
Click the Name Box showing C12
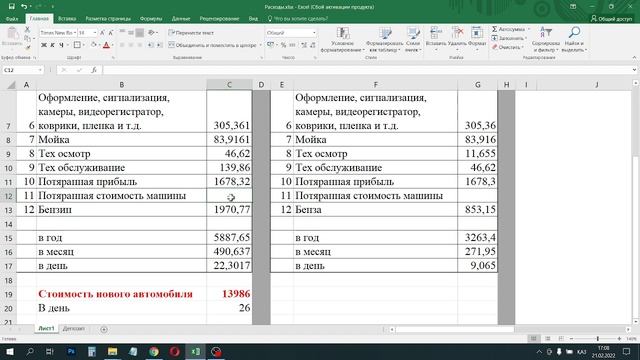click(x=22, y=70)
